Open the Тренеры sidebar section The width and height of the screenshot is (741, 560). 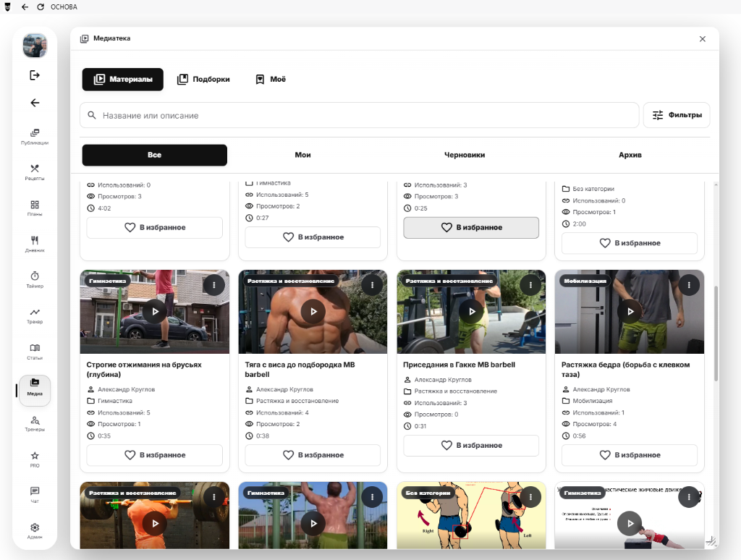tap(35, 423)
